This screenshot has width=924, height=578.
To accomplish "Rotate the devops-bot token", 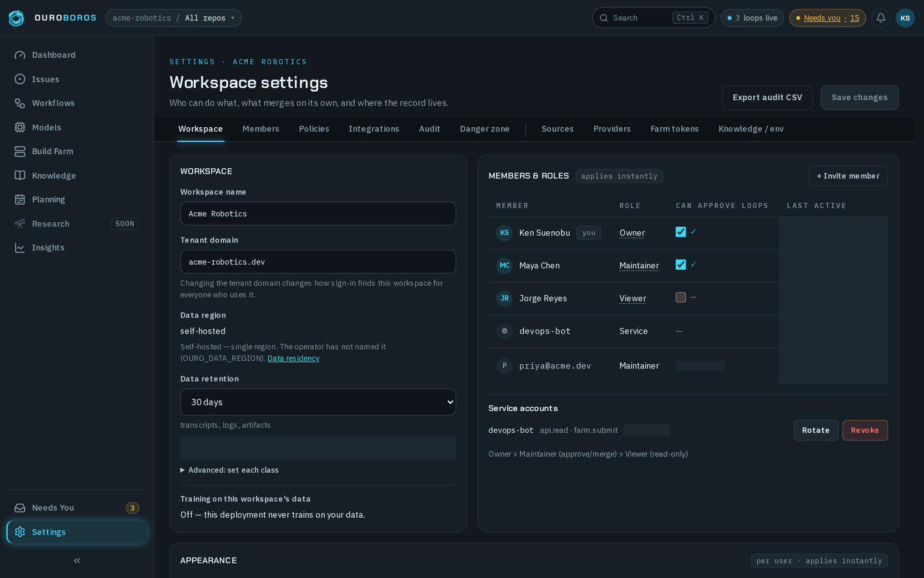I will coord(816,430).
